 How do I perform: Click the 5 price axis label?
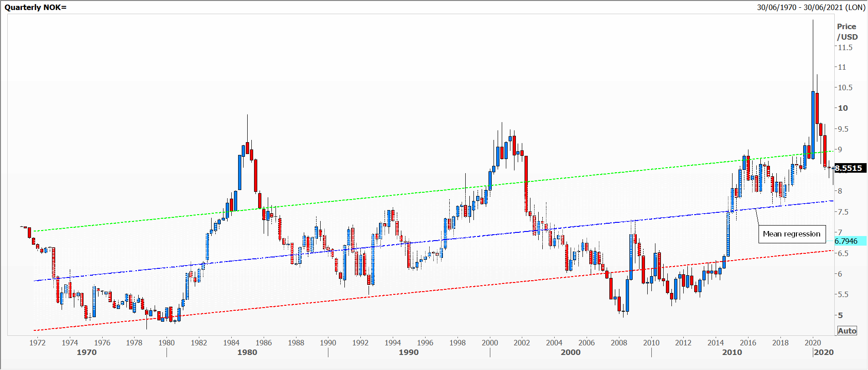coord(840,315)
